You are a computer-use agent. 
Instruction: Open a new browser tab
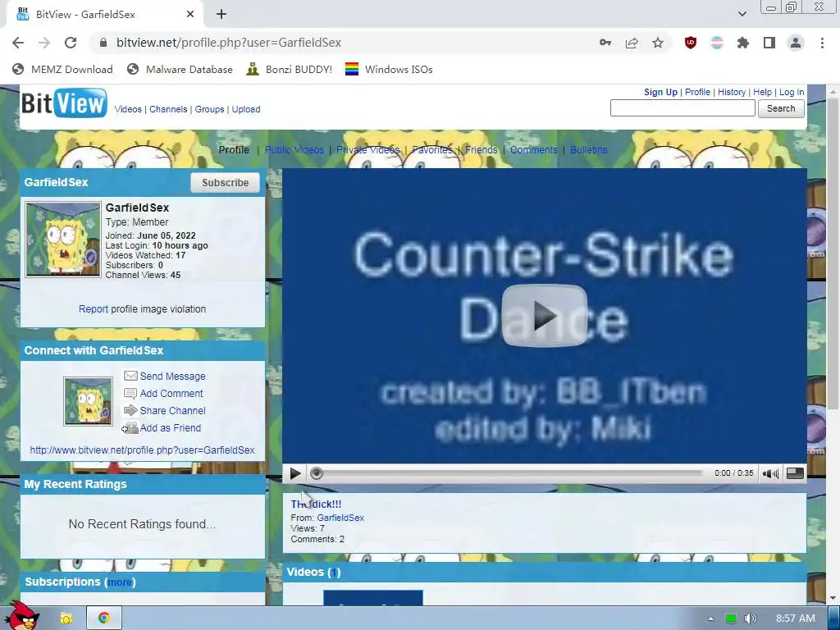[x=221, y=15]
